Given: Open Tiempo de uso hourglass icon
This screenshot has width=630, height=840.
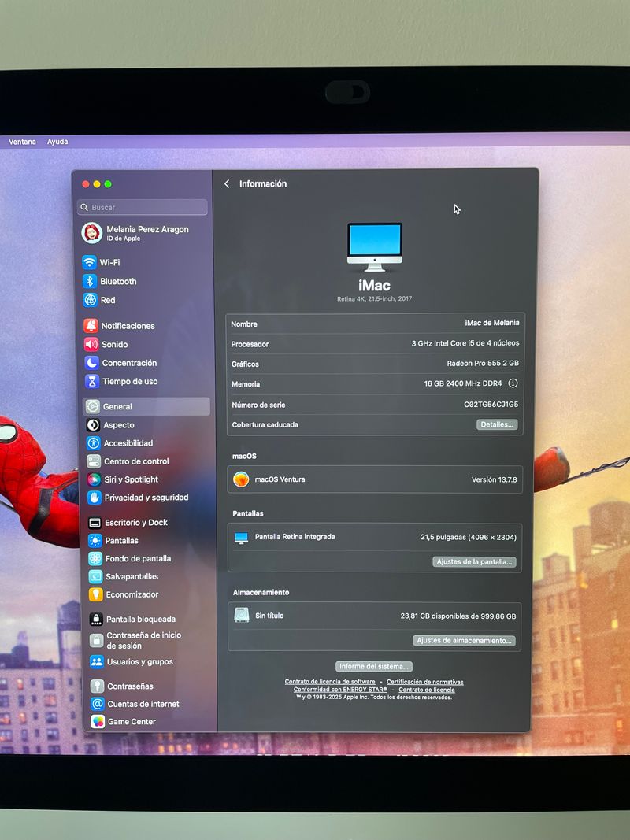Looking at the screenshot, I should coord(92,382).
